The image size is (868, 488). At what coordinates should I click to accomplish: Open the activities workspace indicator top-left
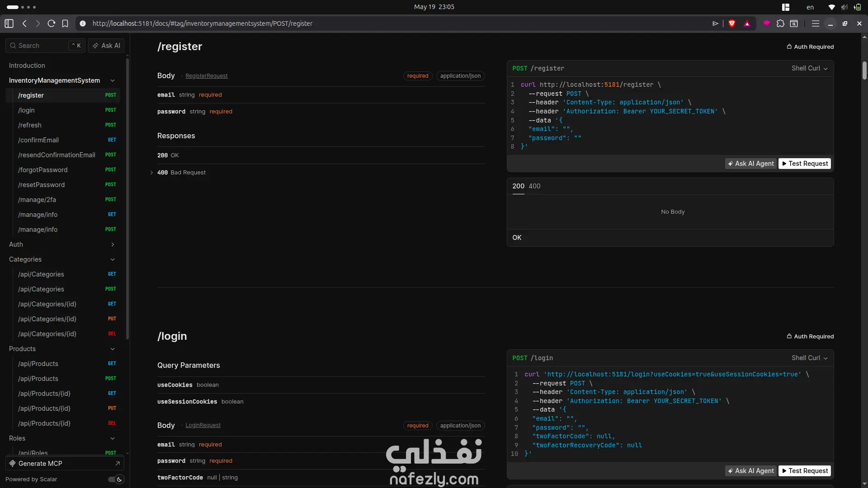pos(21,7)
